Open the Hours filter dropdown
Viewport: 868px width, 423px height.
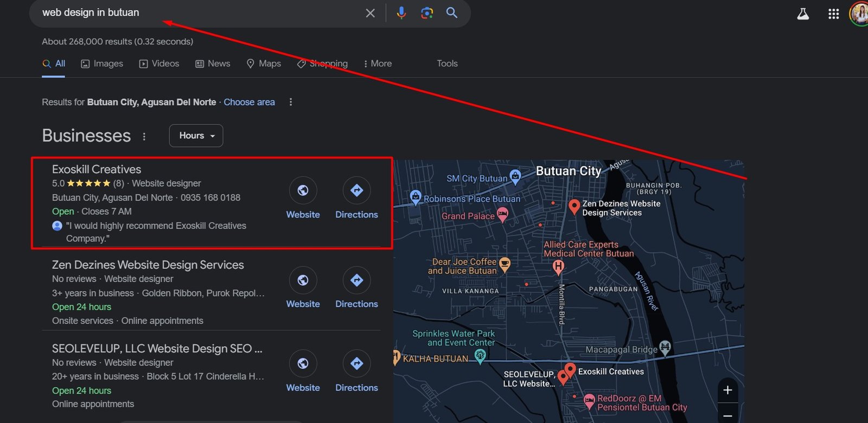click(x=196, y=136)
